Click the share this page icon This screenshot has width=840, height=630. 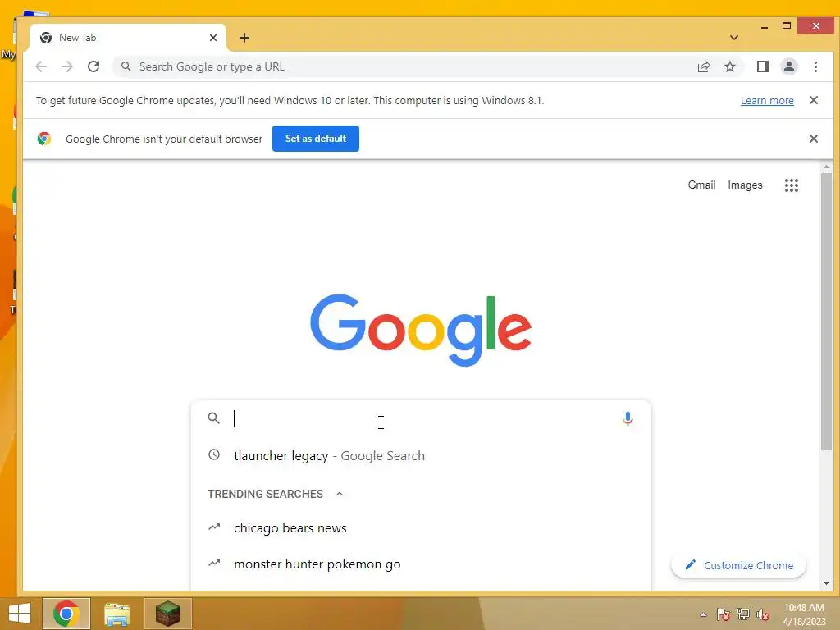coord(703,66)
